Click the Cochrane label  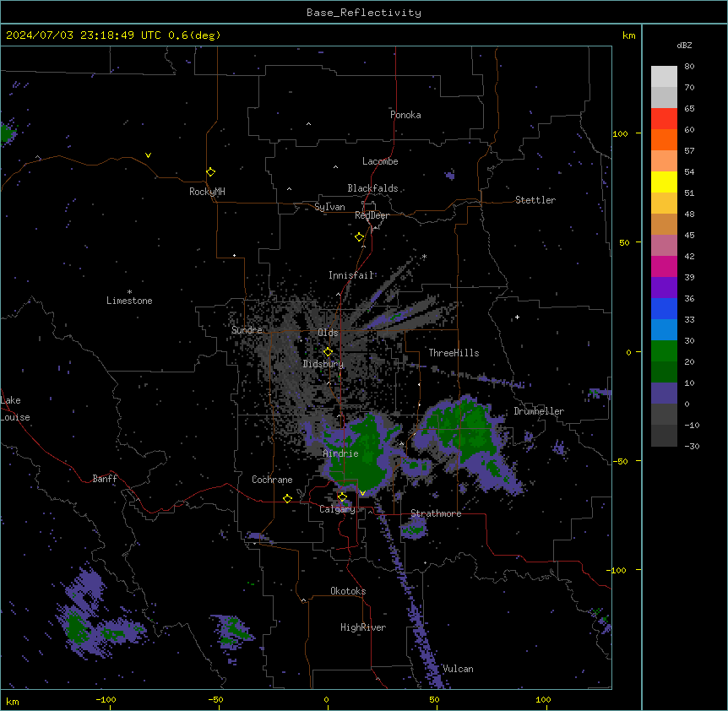point(272,480)
